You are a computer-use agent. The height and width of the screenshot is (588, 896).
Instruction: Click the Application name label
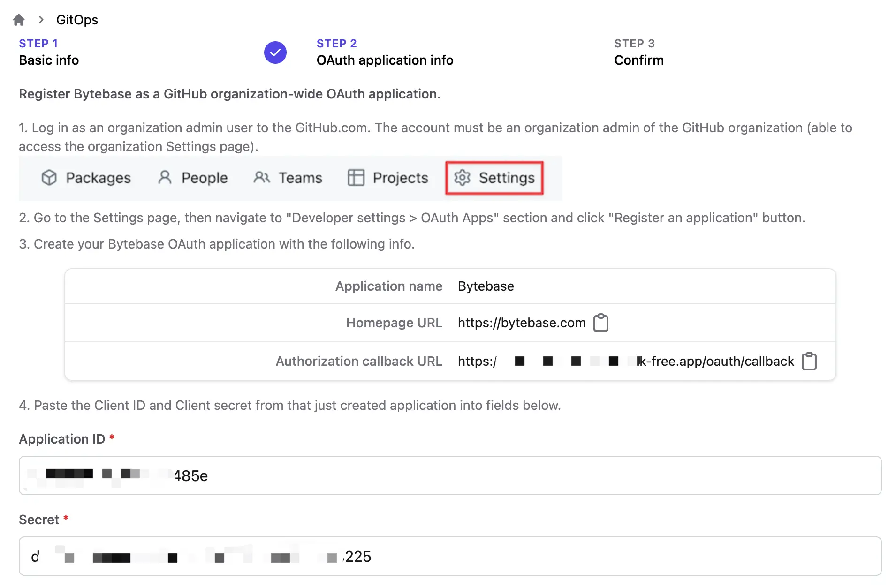click(x=389, y=286)
